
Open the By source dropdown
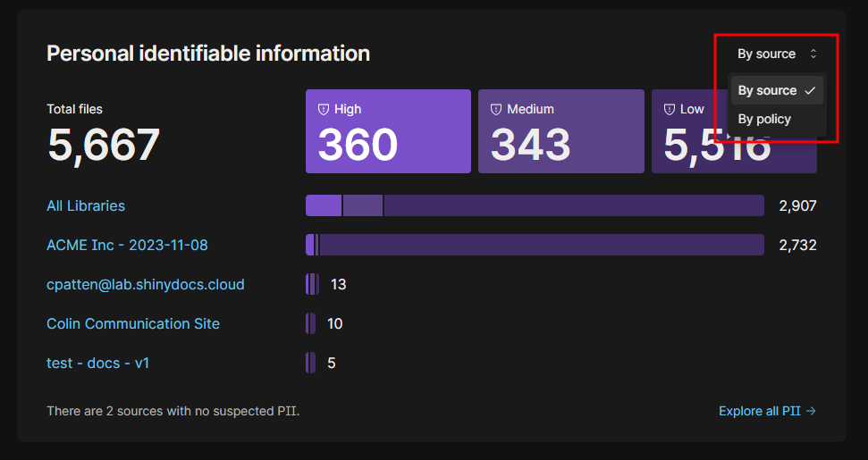(776, 54)
